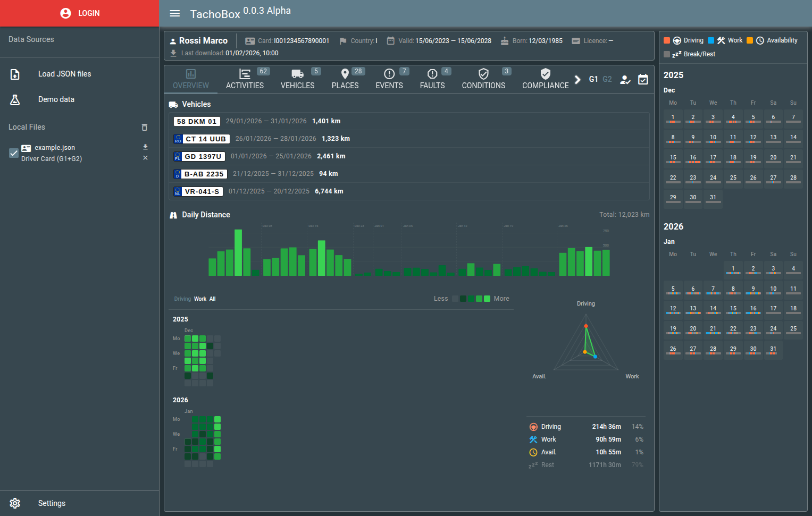Remove example.json with the X icon
The height and width of the screenshot is (516, 812).
(145, 158)
